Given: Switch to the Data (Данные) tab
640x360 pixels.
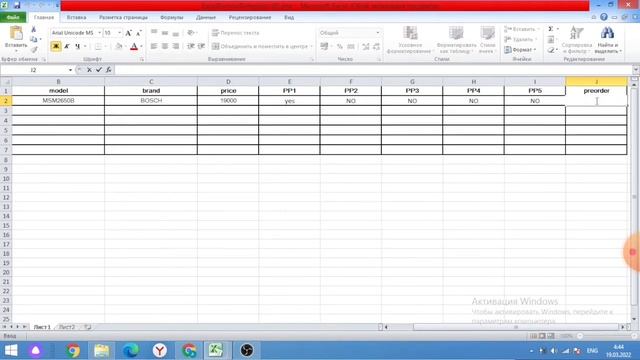Looking at the screenshot, I should point(206,18).
